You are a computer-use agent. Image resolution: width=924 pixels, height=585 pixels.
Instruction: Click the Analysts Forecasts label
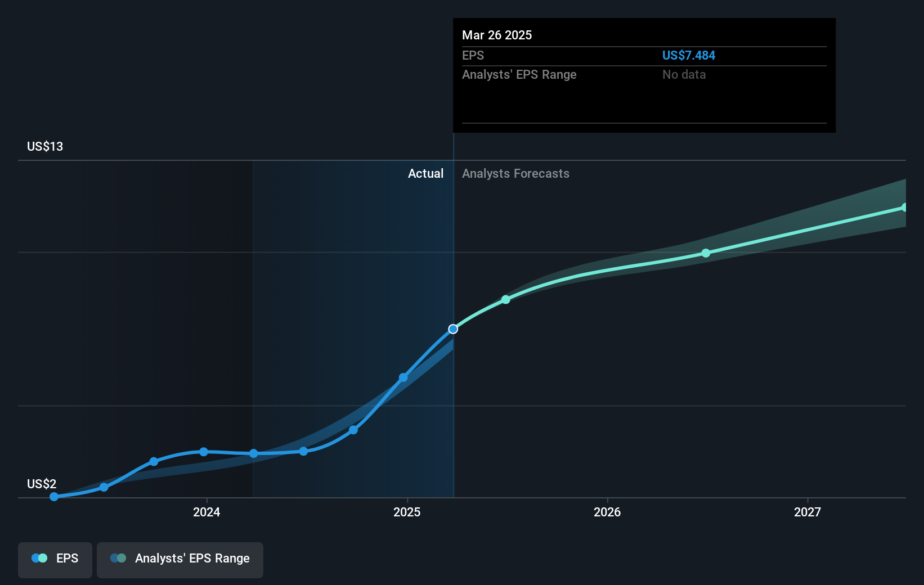pyautogui.click(x=515, y=173)
